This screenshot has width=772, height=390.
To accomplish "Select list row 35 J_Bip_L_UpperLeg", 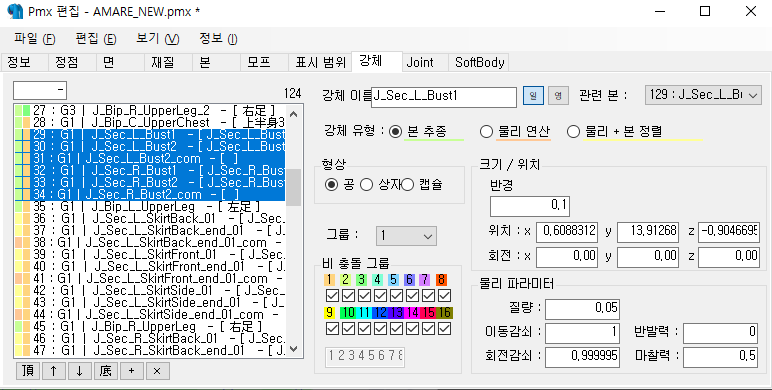I will click(x=150, y=206).
